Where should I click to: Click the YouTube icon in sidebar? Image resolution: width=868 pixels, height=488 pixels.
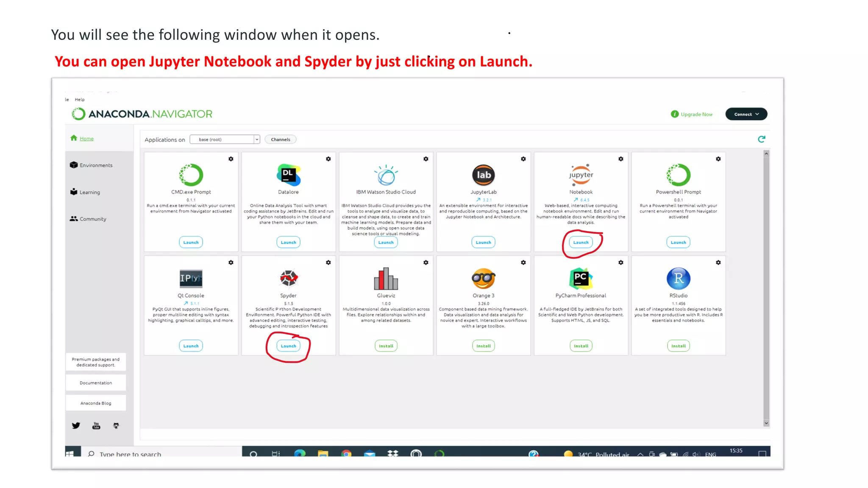pos(96,426)
